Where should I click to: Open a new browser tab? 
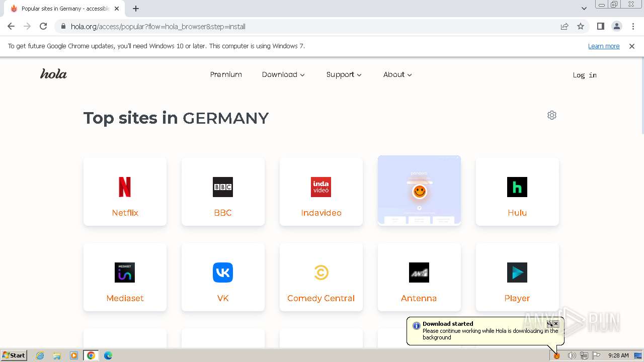136,9
